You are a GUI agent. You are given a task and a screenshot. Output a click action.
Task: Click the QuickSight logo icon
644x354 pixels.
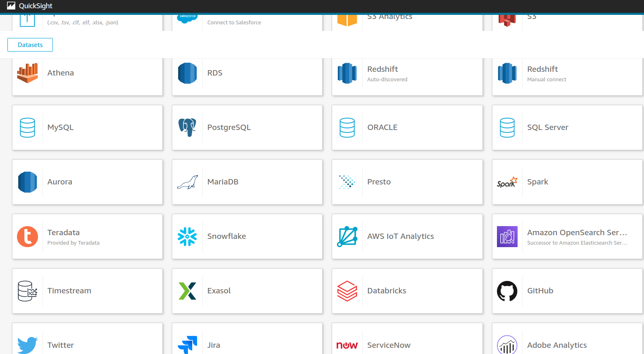[x=11, y=6]
